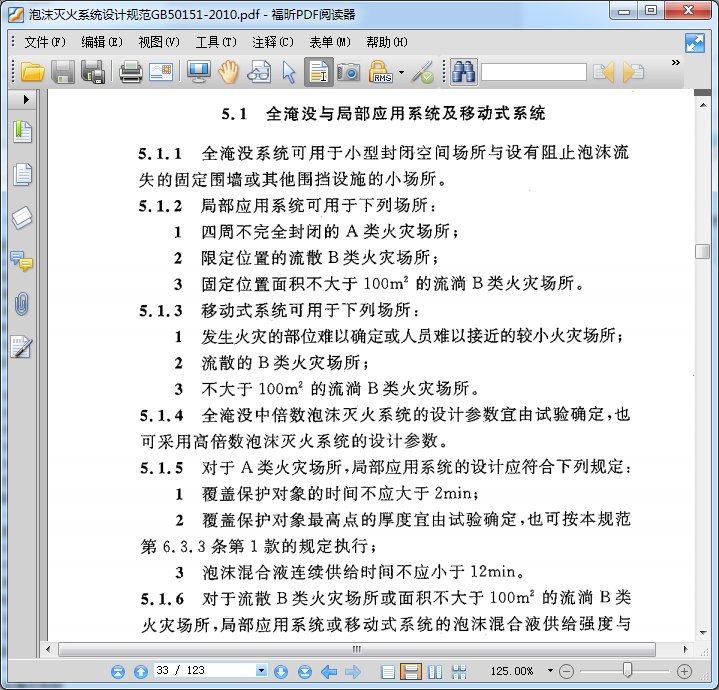Click the horizontal scrollbar left arrow

point(48,649)
